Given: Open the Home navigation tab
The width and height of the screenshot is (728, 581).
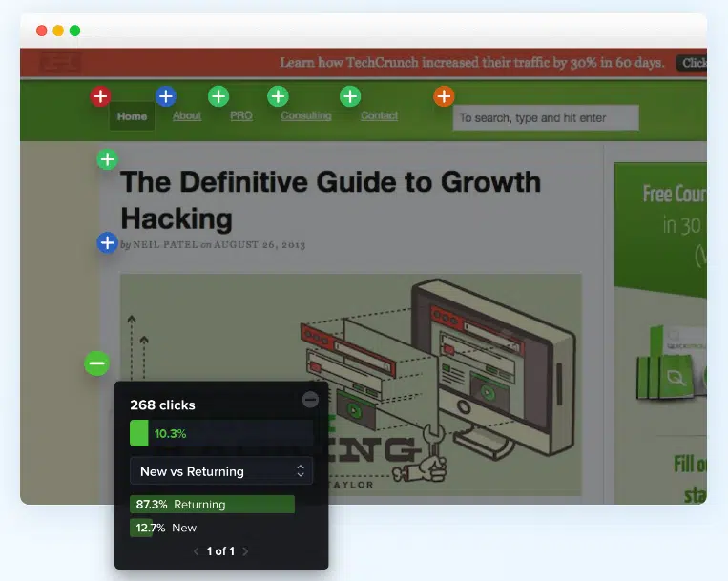Looking at the screenshot, I should pyautogui.click(x=132, y=116).
